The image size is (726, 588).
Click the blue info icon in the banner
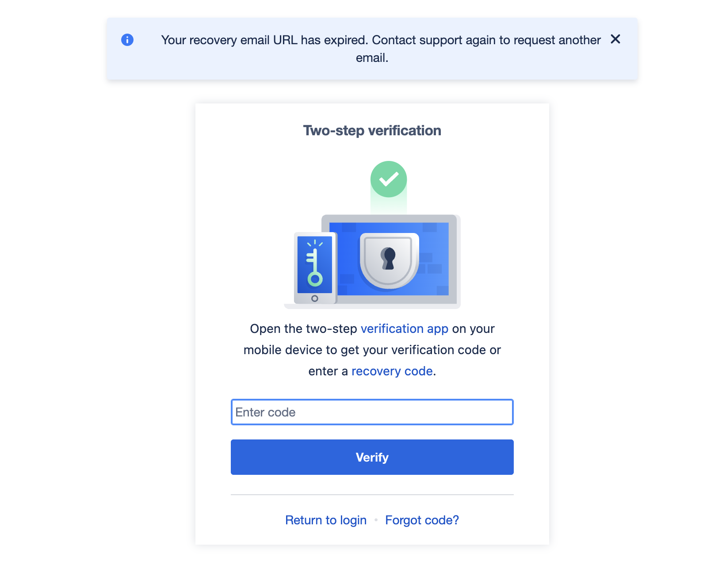click(x=127, y=40)
